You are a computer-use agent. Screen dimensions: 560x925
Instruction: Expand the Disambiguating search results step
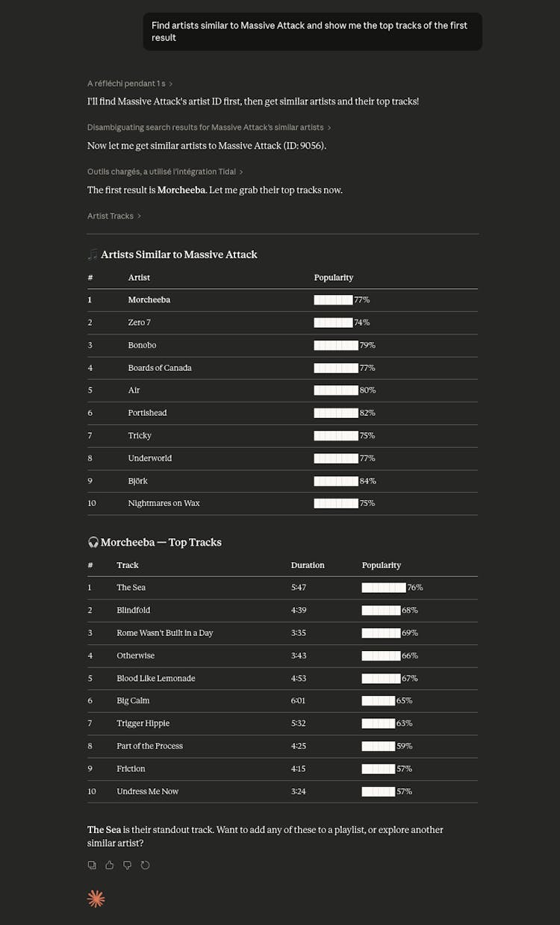209,128
